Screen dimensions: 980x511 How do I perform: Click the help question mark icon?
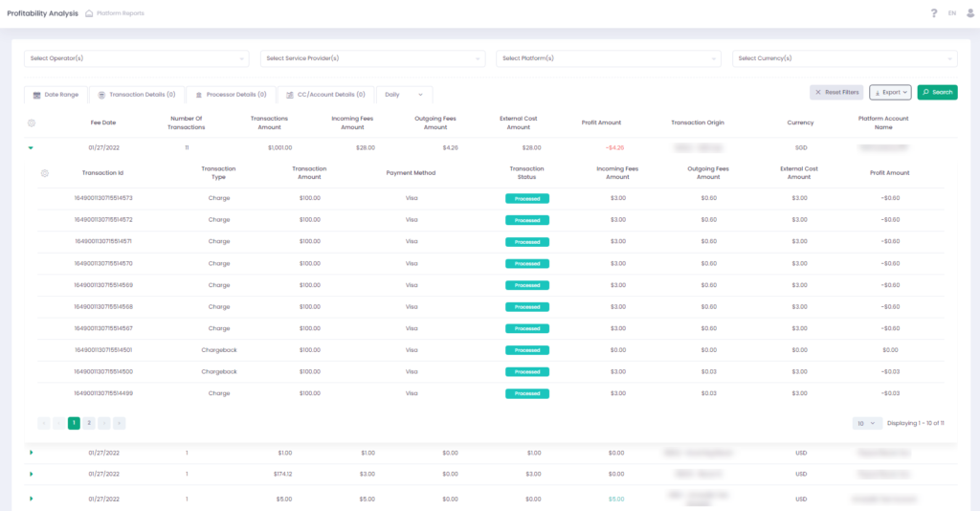[x=934, y=13]
